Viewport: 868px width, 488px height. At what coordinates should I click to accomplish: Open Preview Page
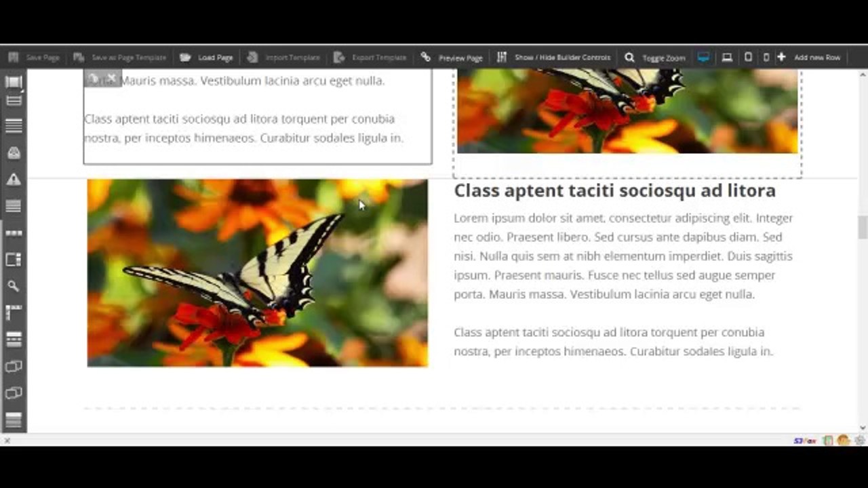452,58
